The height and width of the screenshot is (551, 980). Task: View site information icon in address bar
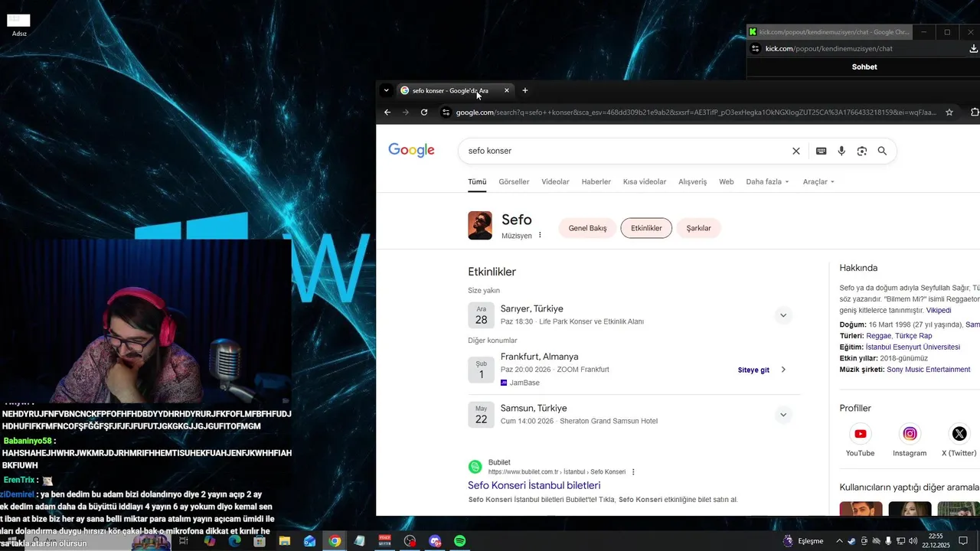click(x=446, y=112)
